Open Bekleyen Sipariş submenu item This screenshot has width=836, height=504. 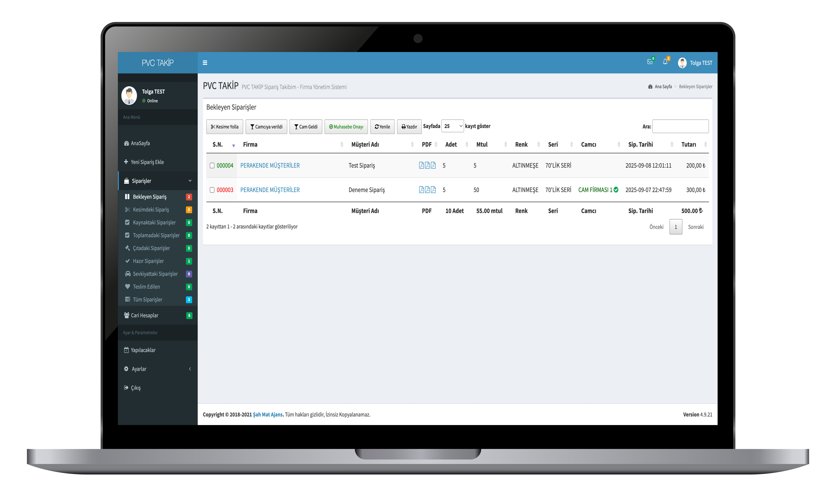158,197
